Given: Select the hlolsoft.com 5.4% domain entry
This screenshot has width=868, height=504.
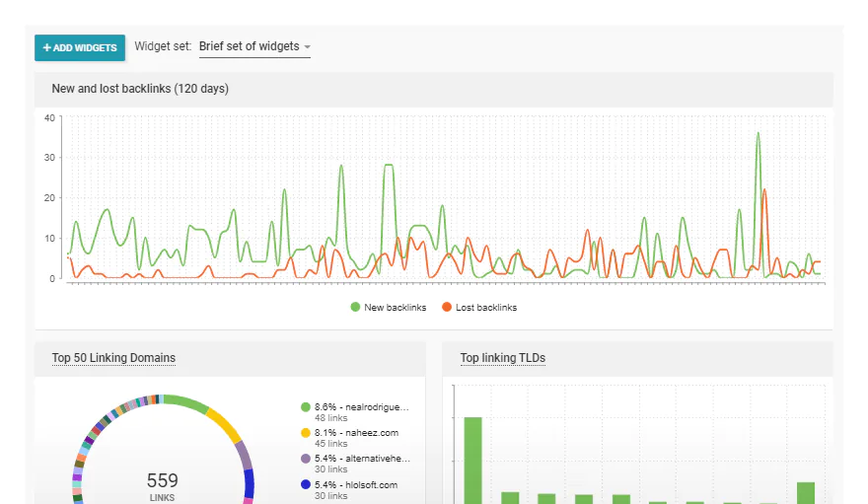Looking at the screenshot, I should (x=349, y=489).
